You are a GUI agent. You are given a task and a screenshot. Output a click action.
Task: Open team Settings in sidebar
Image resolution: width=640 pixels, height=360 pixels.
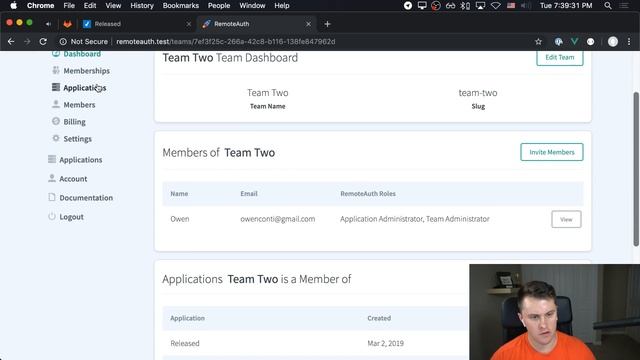pyautogui.click(x=78, y=139)
